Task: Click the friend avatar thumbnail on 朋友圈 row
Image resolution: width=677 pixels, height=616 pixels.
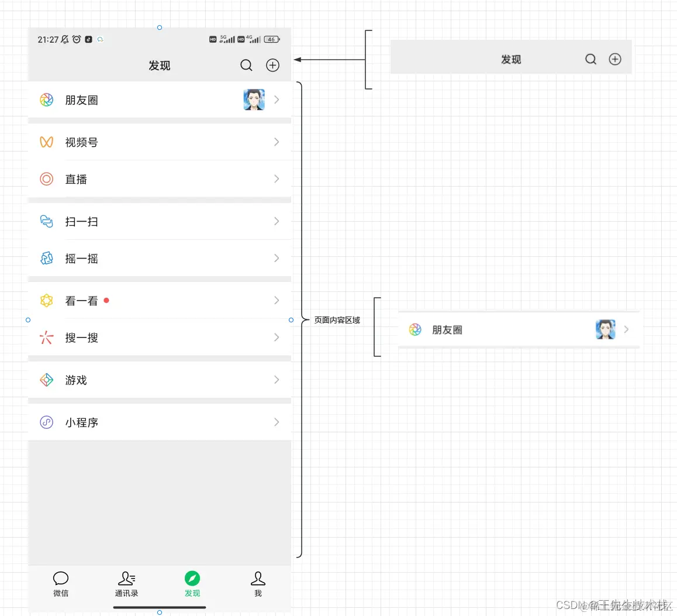Action: (x=254, y=99)
